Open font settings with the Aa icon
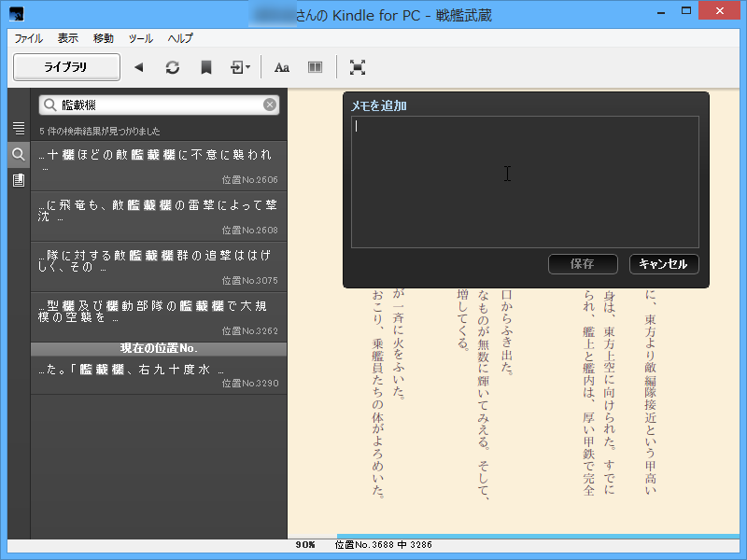The height and width of the screenshot is (560, 747). (282, 66)
